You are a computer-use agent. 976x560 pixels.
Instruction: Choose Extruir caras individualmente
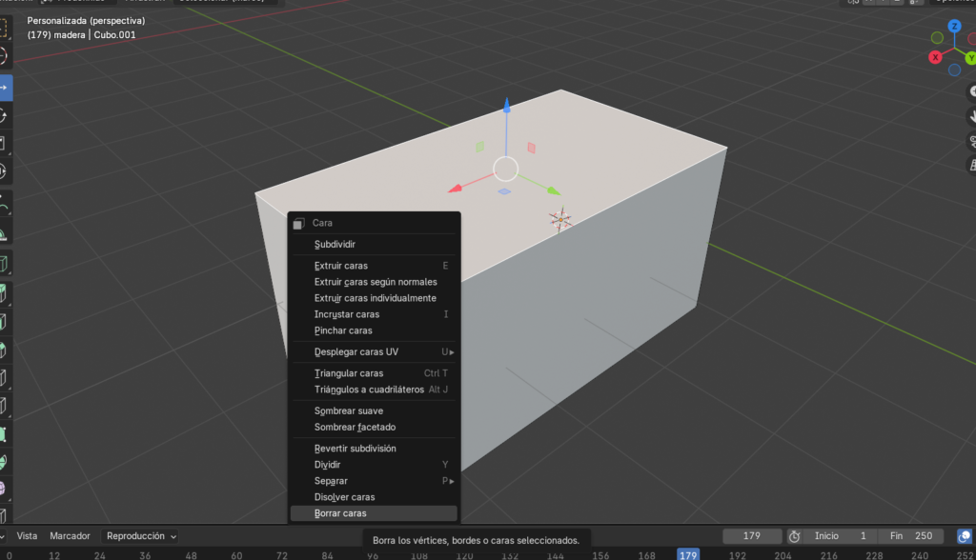click(374, 298)
